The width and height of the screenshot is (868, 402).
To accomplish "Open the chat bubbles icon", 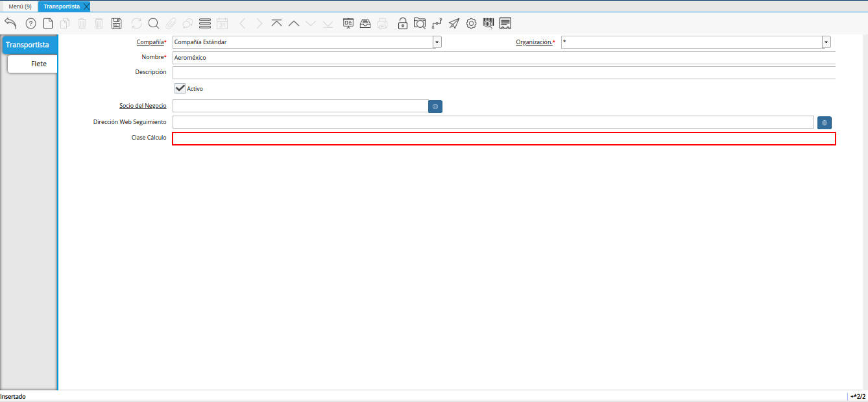I will pyautogui.click(x=187, y=23).
